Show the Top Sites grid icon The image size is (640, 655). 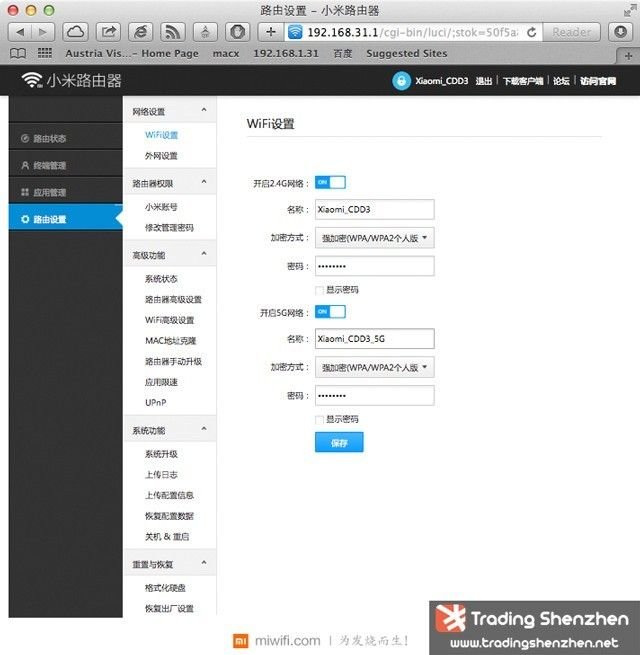(45, 53)
